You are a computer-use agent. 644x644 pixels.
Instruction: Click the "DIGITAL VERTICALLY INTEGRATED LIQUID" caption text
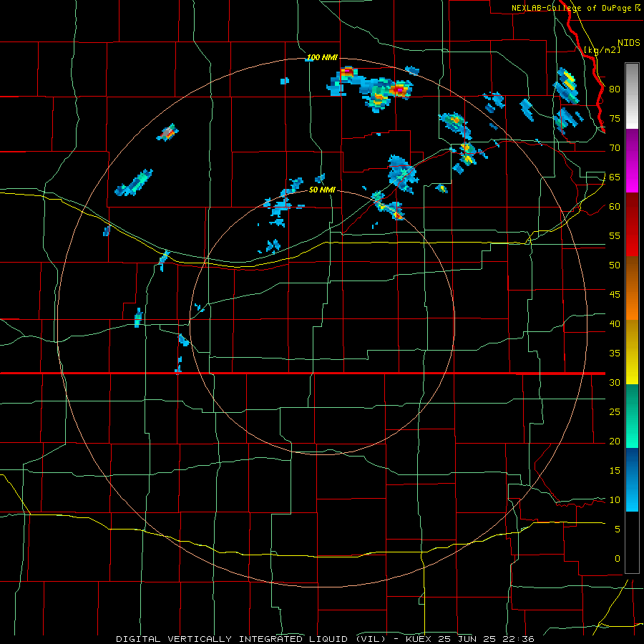coord(233,639)
